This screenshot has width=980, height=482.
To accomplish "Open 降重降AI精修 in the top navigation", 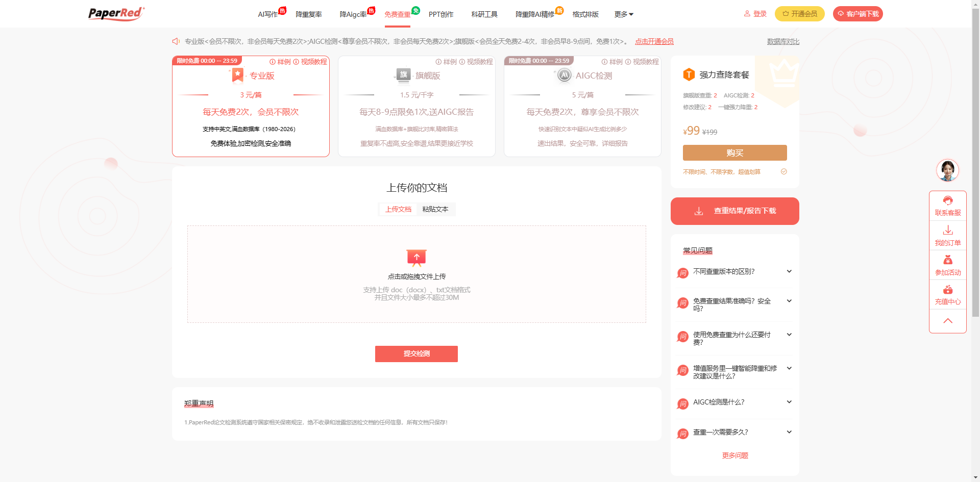I will click(x=535, y=14).
